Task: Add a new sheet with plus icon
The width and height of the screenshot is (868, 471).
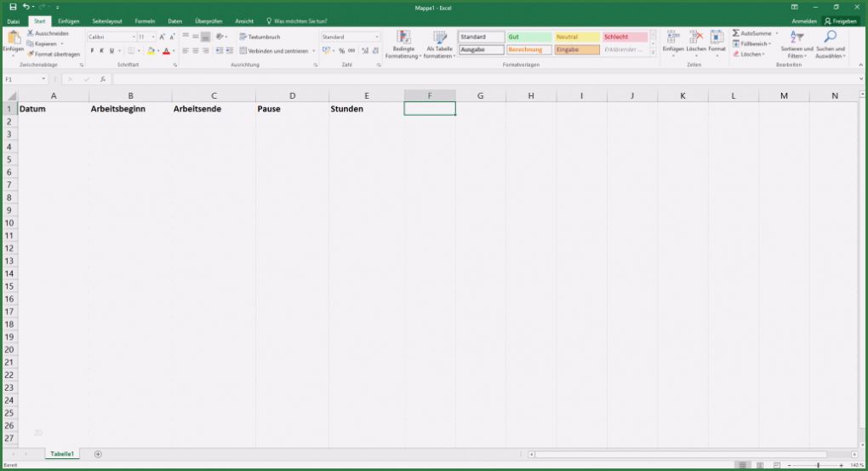Action: point(98,454)
